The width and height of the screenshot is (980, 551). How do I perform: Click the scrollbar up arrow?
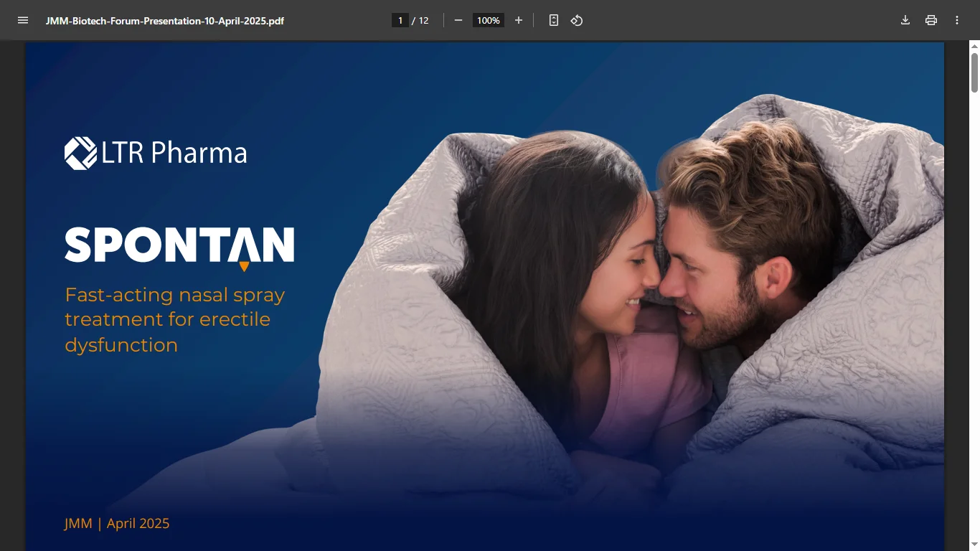point(974,46)
